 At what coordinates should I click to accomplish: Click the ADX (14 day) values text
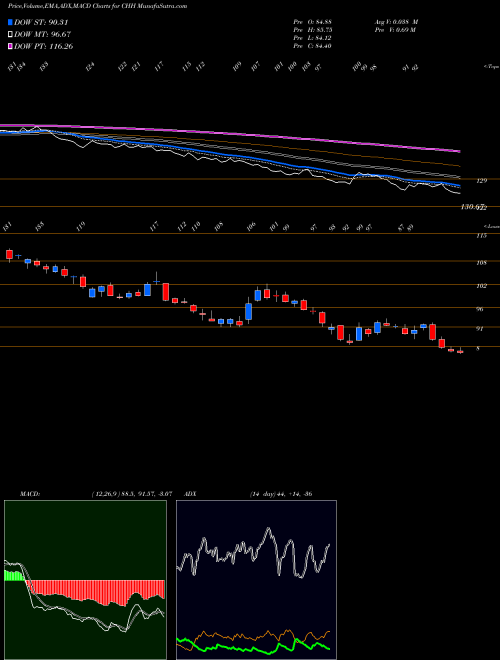[280, 493]
